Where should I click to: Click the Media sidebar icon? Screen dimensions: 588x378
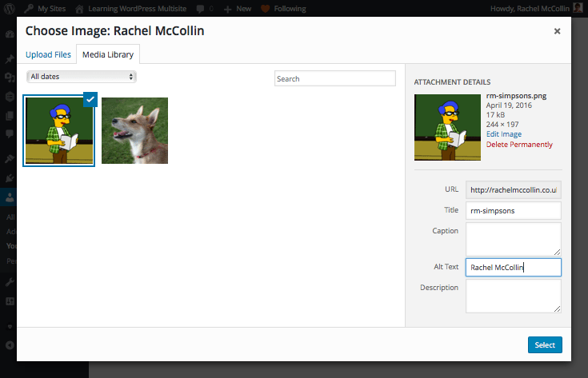coord(10,78)
